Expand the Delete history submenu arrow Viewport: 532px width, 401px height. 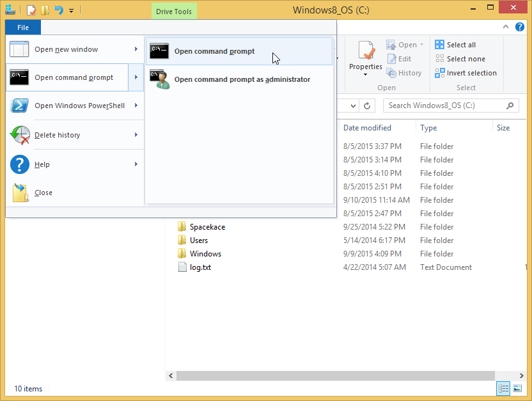pyautogui.click(x=136, y=135)
